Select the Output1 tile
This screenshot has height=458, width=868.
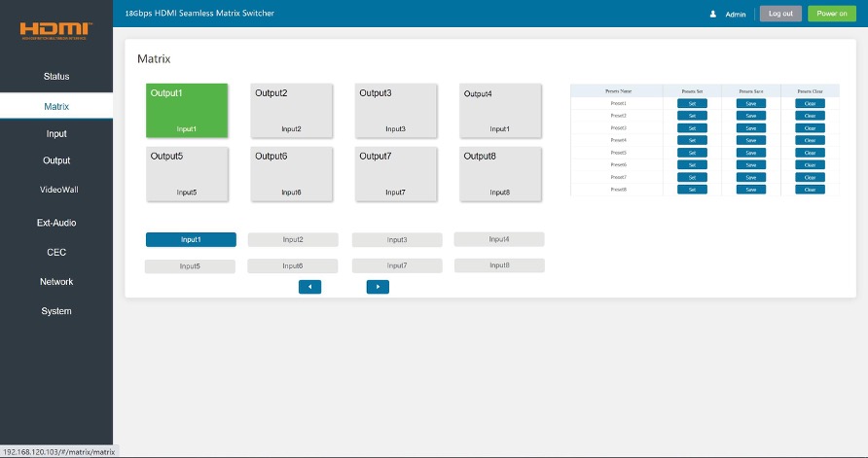click(x=187, y=110)
